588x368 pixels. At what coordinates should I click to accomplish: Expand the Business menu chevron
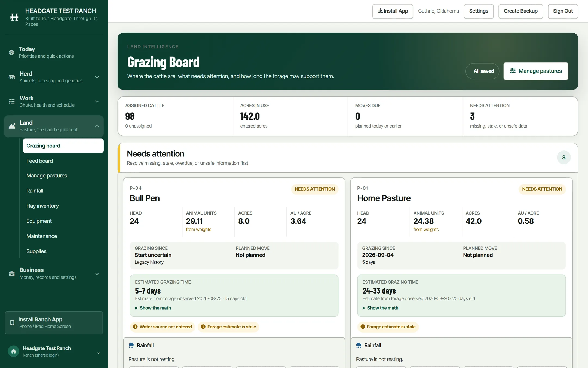coord(97,274)
